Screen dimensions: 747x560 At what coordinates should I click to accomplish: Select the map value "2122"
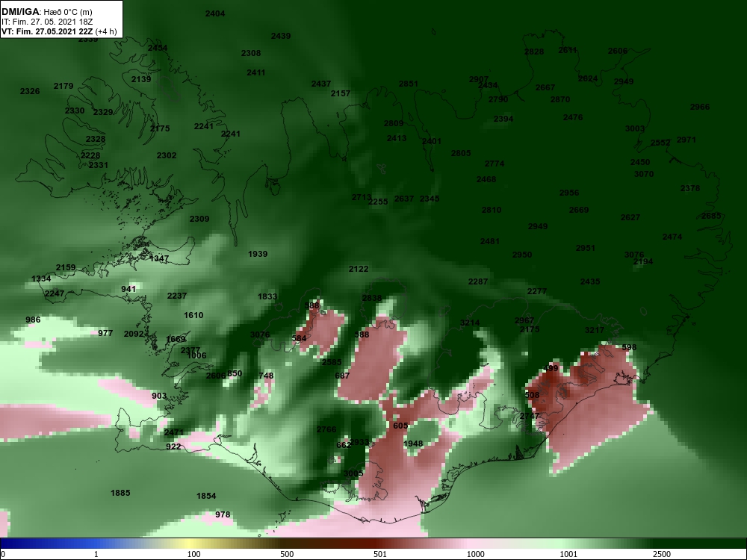pos(359,269)
